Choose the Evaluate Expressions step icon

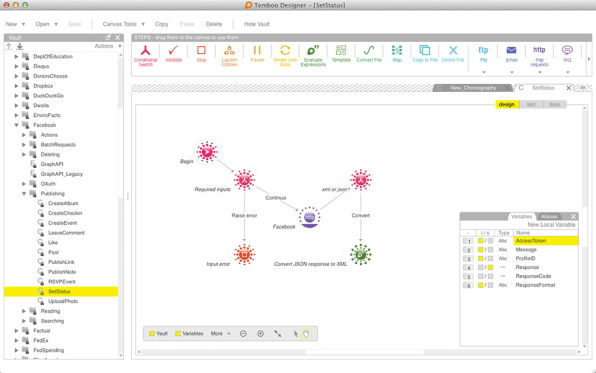click(x=313, y=50)
